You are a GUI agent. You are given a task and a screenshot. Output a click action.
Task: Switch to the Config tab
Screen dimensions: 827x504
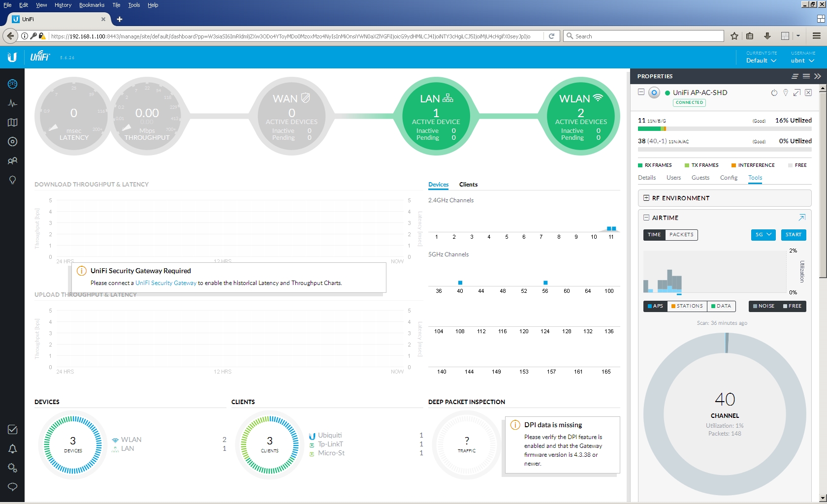pyautogui.click(x=729, y=178)
